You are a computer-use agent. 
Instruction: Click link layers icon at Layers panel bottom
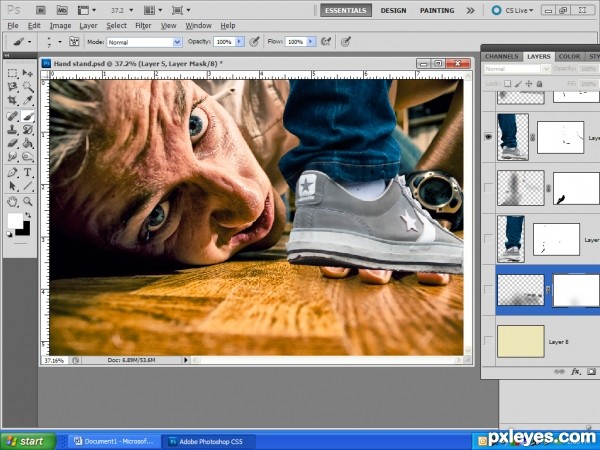[559, 371]
